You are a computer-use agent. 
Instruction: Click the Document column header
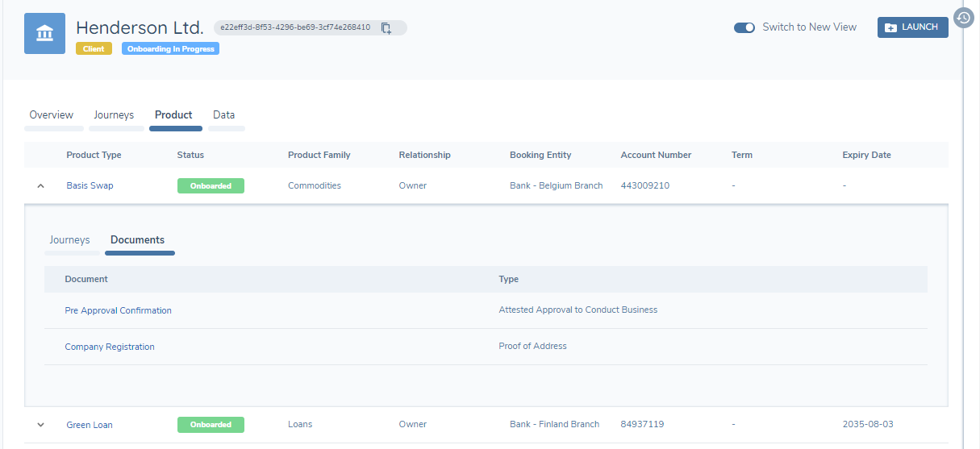(86, 279)
